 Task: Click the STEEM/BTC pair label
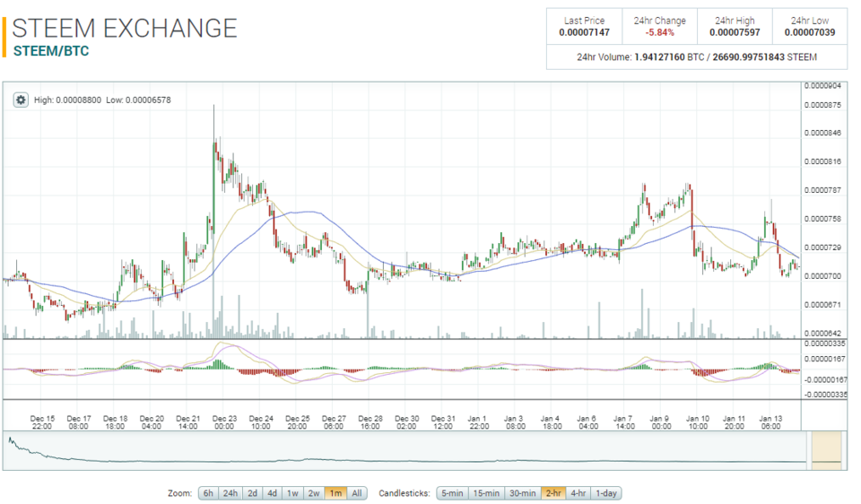point(50,51)
